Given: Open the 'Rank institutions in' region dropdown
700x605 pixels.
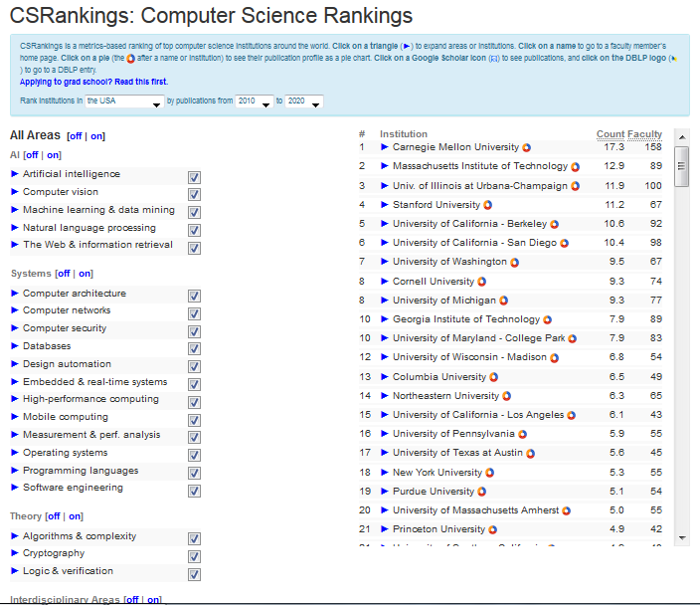Looking at the screenshot, I should pyautogui.click(x=124, y=101).
